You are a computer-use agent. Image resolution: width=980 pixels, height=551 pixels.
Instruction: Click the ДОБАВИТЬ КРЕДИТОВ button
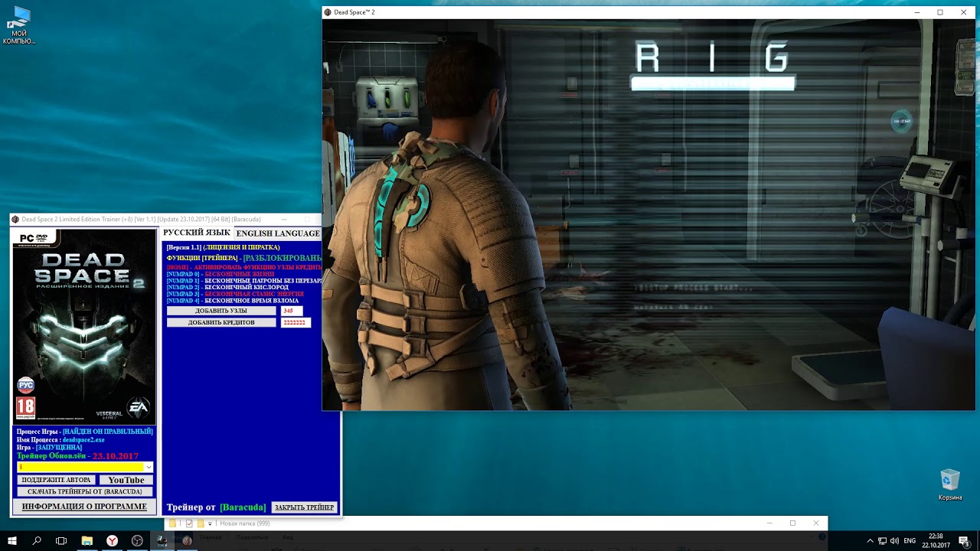[221, 322]
